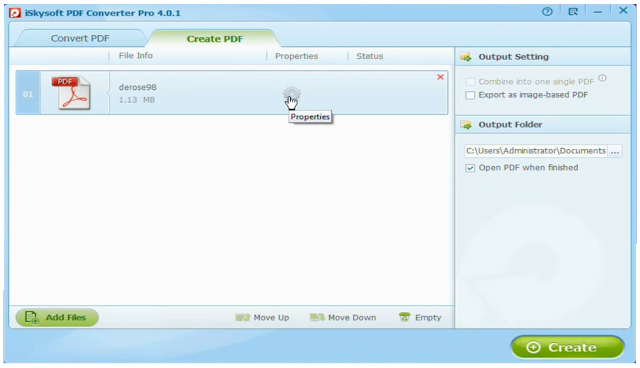Click the 1.13 MB file size
The image size is (640, 368).
click(x=137, y=100)
